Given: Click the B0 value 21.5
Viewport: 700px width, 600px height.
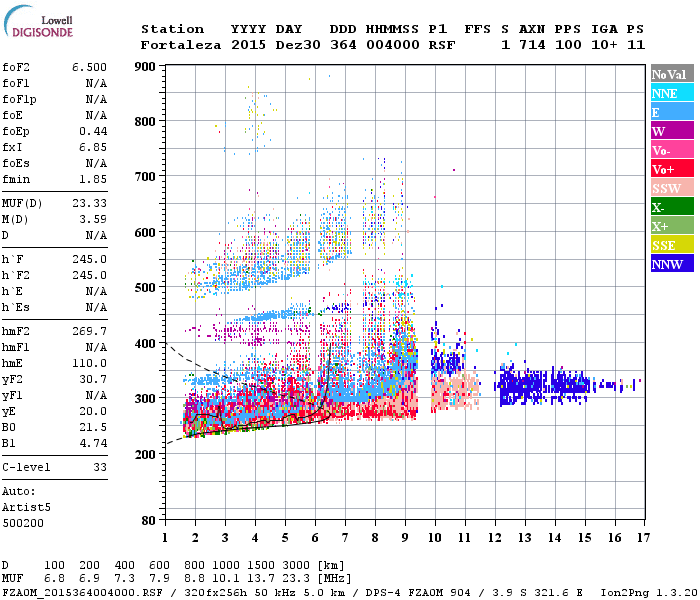Looking at the screenshot, I should point(93,427).
